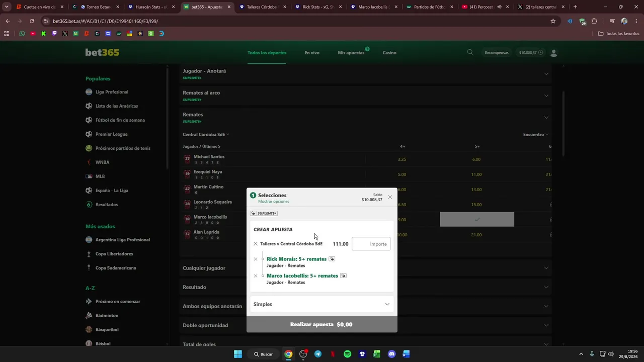Switch to Talleres Córdoba browser tab
The image size is (644, 362).
[x=262, y=7]
